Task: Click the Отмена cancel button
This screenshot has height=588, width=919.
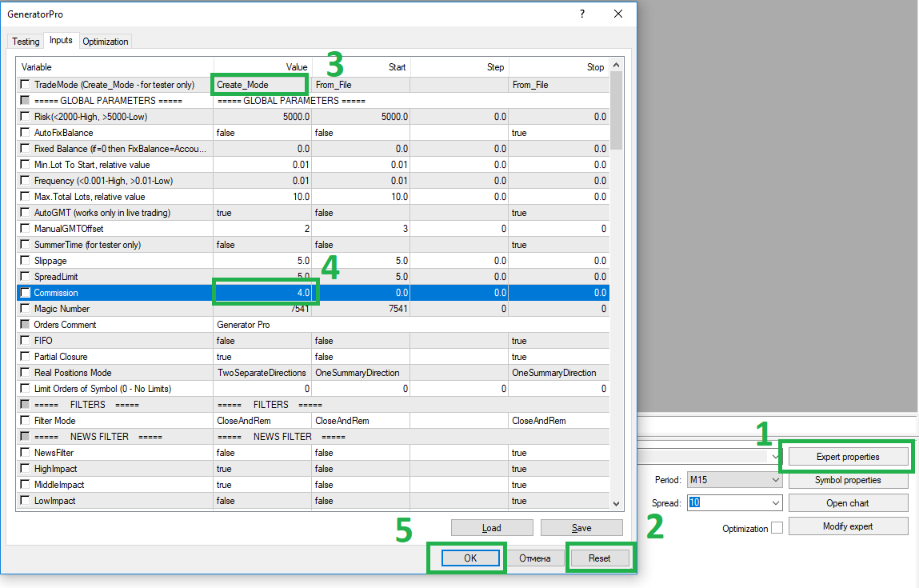Action: click(534, 558)
